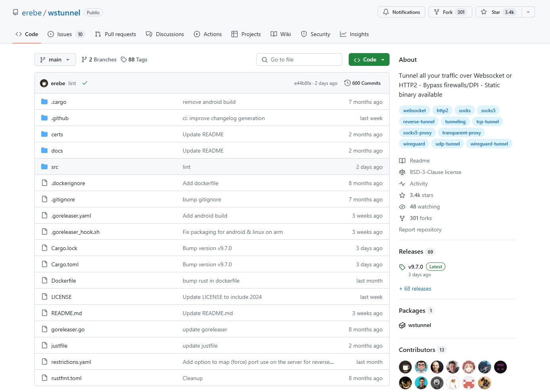Open rustfmt.toml file
The image size is (550, 392).
[67, 378]
